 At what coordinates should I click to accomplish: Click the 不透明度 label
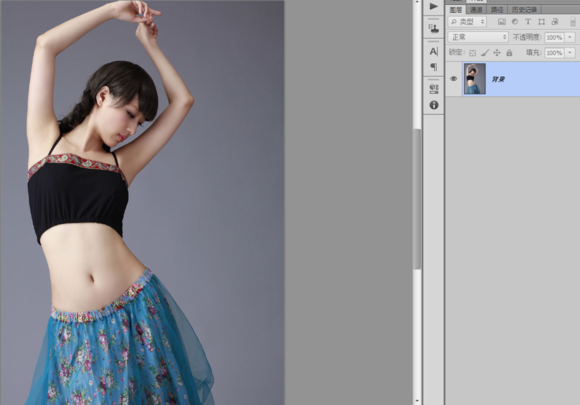pos(527,37)
